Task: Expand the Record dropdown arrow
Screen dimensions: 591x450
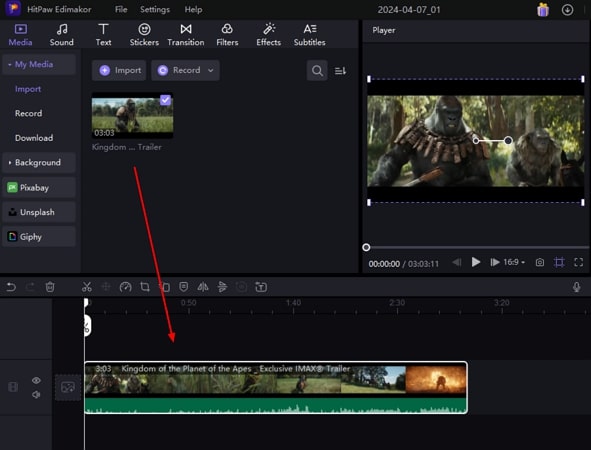Action: (211, 70)
